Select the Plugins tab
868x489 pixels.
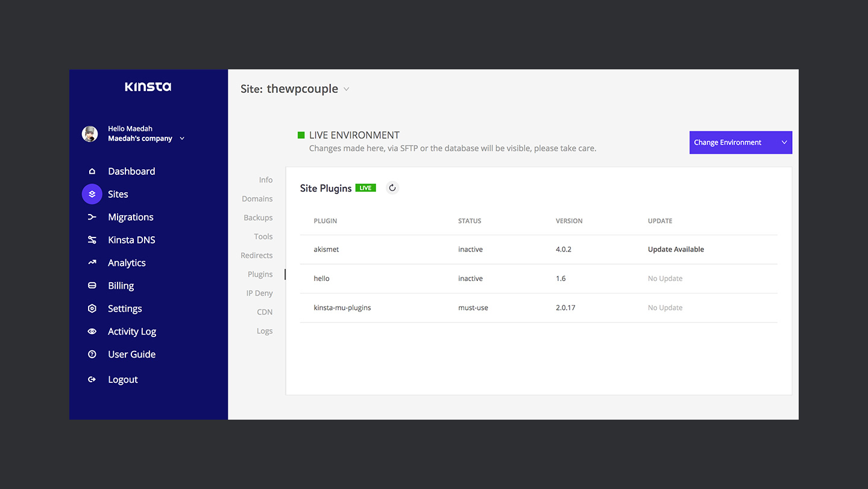[x=260, y=274]
